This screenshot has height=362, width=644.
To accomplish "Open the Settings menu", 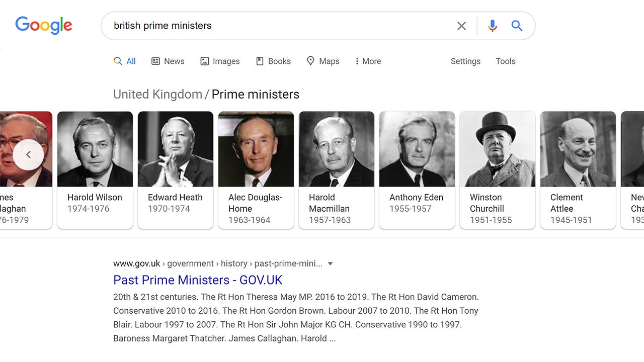I will click(x=465, y=61).
